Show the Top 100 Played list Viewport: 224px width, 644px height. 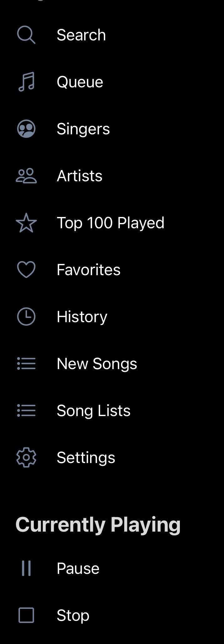pyautogui.click(x=110, y=223)
